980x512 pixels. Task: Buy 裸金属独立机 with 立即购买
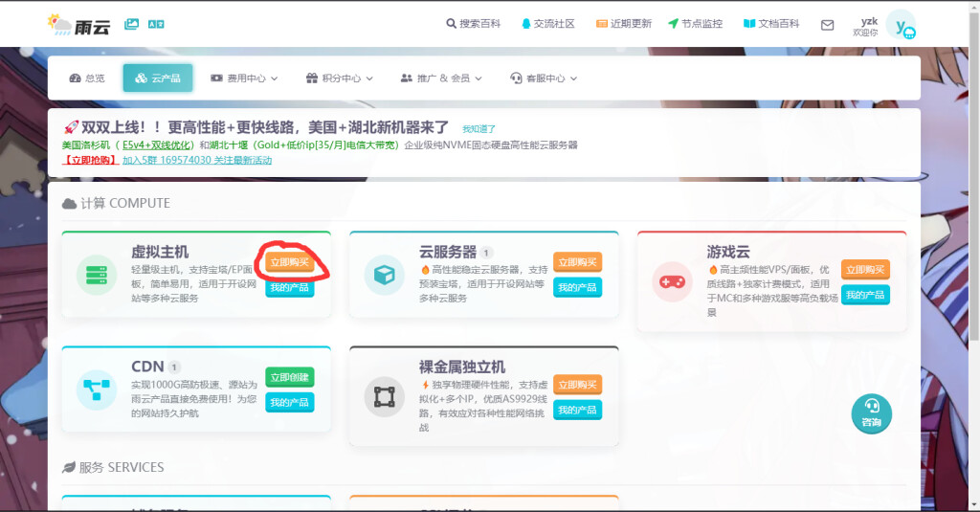pos(577,385)
